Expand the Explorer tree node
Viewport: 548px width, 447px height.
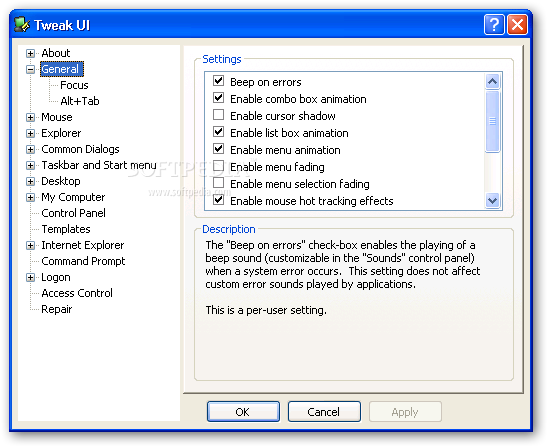(30, 134)
